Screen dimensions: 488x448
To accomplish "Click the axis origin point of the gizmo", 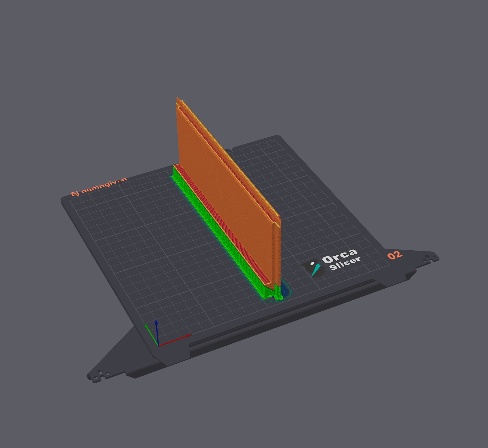I will pos(158,346).
